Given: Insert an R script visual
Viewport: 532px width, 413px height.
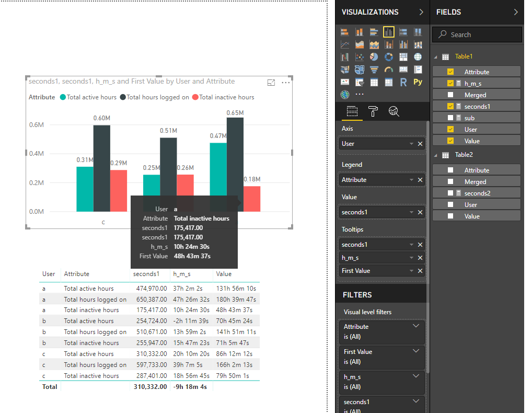Looking at the screenshot, I should pos(403,82).
